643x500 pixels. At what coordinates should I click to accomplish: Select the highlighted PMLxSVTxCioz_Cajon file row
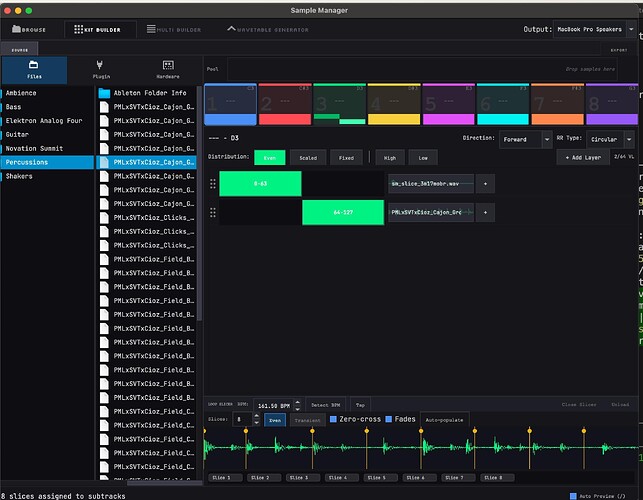[146, 162]
